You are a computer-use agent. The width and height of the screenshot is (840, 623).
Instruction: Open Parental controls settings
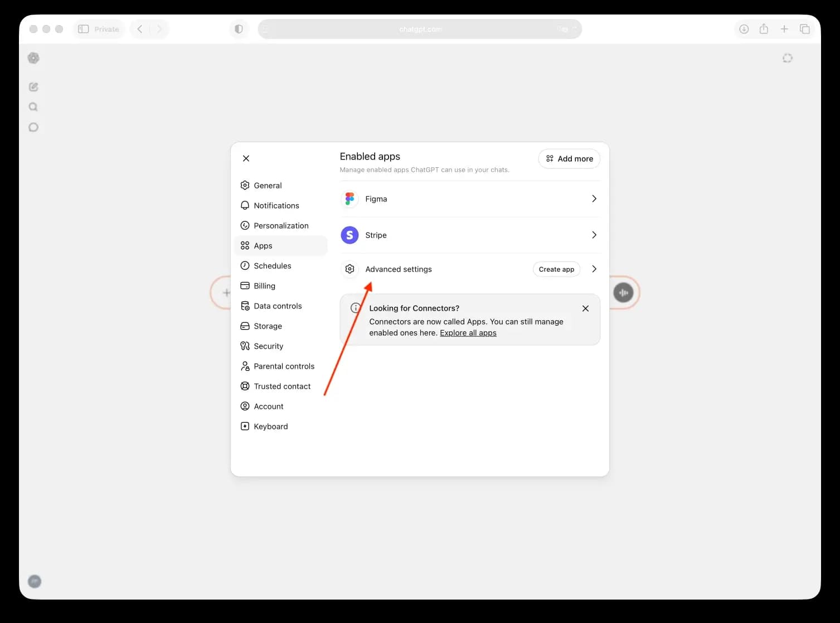click(280, 366)
